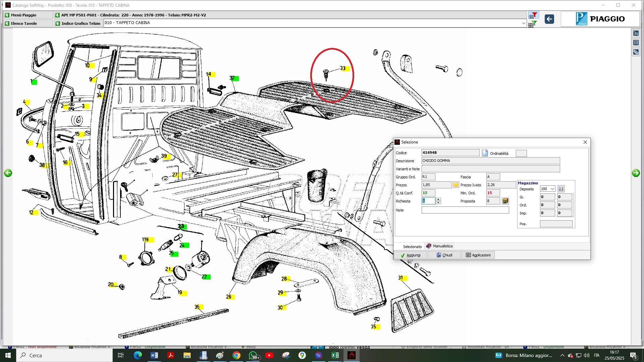This screenshot has width=644, height=362.
Task: Click the Applicazioni button
Action: click(x=478, y=255)
